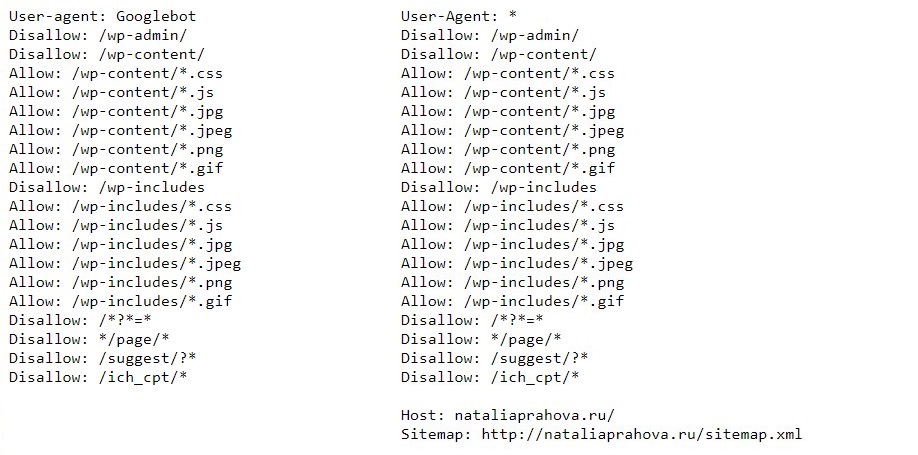Click Disallow: /wp-content/ in the right column
Screen dimensions: 918x455
click(x=498, y=54)
